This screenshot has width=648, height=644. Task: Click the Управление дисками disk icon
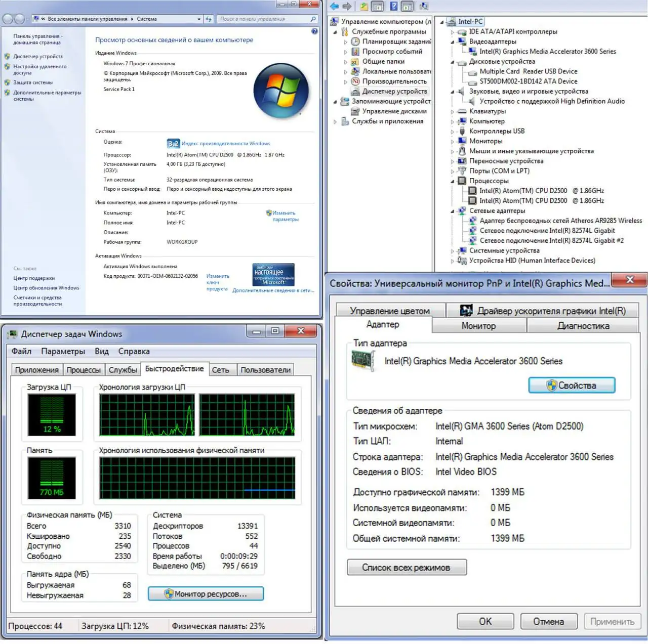(355, 111)
